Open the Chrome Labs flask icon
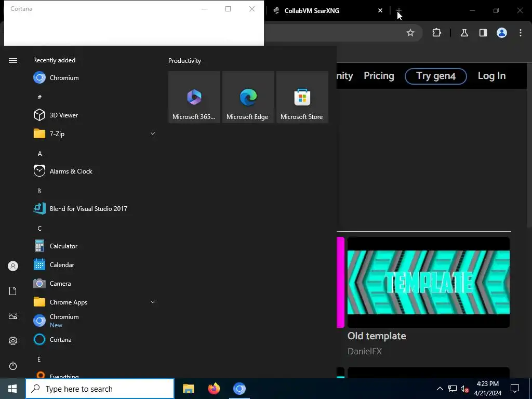 coord(464,33)
